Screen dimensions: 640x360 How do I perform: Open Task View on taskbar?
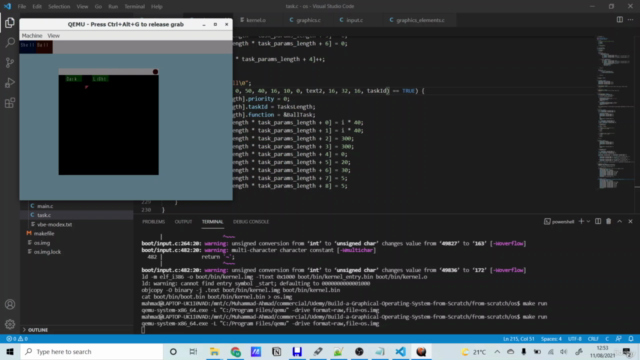[193, 351]
